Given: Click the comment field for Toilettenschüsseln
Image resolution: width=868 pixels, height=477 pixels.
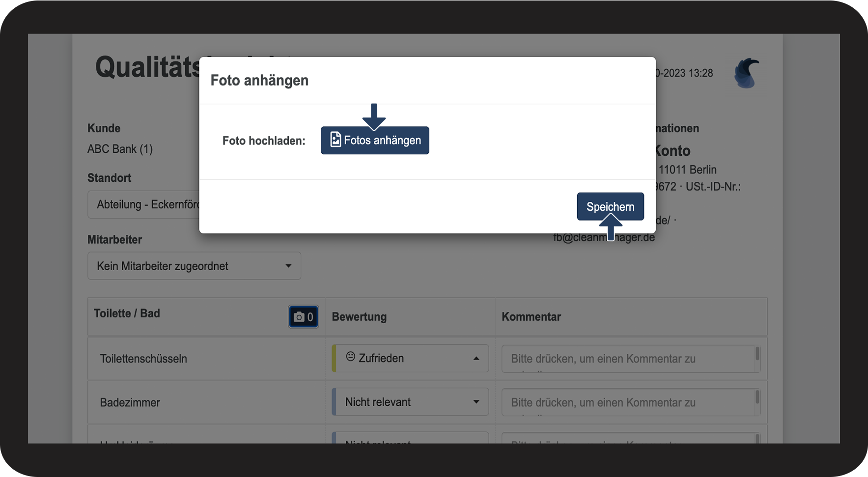Looking at the screenshot, I should click(631, 359).
